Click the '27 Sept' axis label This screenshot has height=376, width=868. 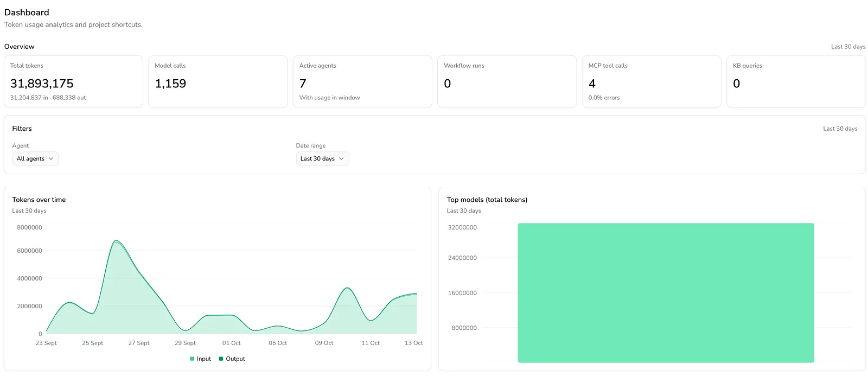pyautogui.click(x=139, y=343)
